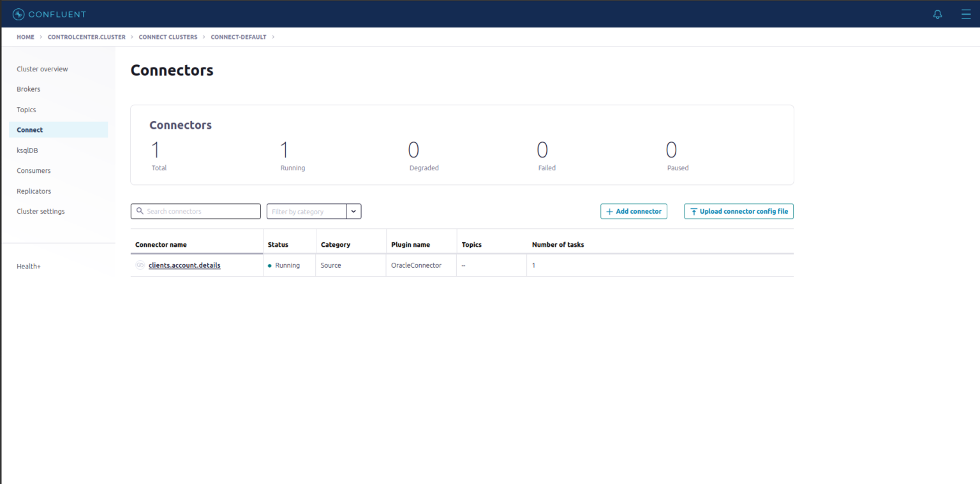Click the Confluent logo icon
This screenshot has height=484, width=980.
pos(19,13)
